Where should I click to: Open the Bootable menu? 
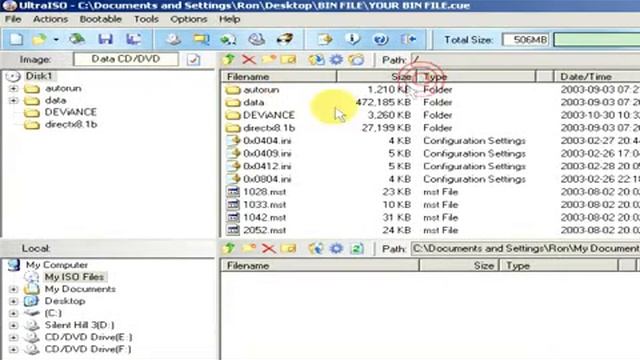pos(100,19)
